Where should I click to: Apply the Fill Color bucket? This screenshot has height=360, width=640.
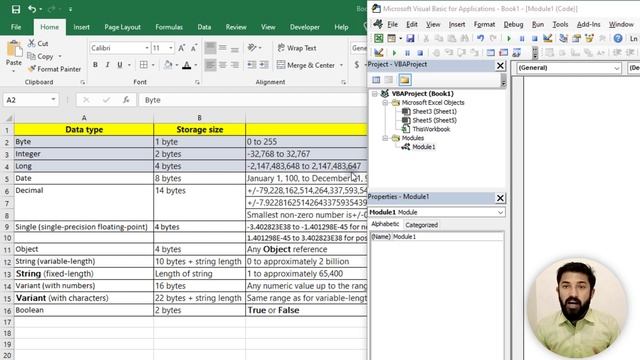168,64
